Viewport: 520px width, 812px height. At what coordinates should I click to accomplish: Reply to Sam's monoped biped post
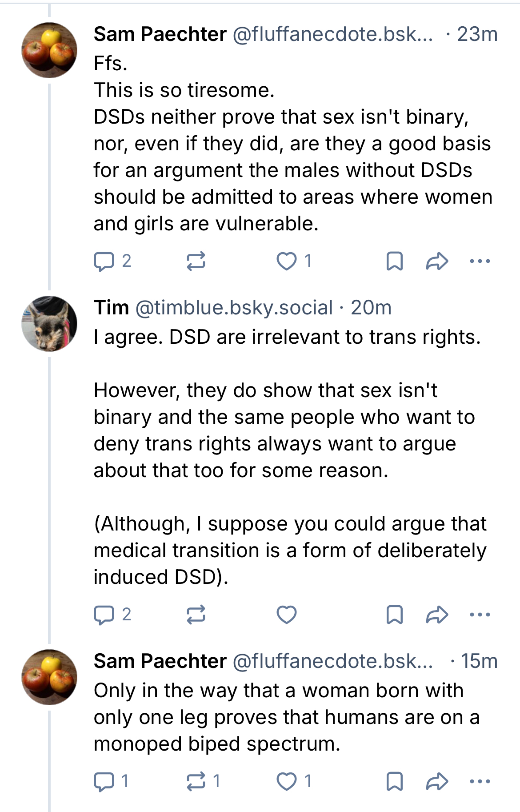tap(104, 781)
